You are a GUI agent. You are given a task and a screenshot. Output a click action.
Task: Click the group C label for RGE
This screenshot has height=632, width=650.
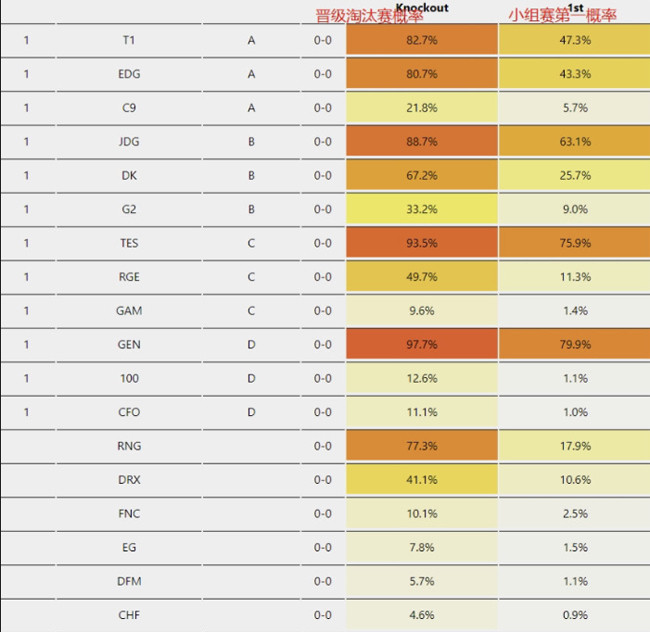click(252, 277)
